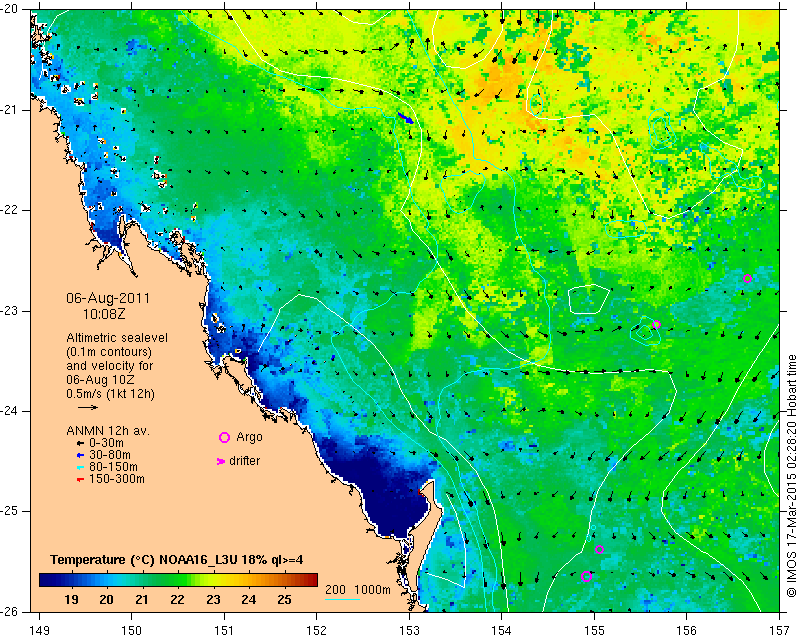
Task: Click the latitude axis label '-23'
Action: coord(10,311)
